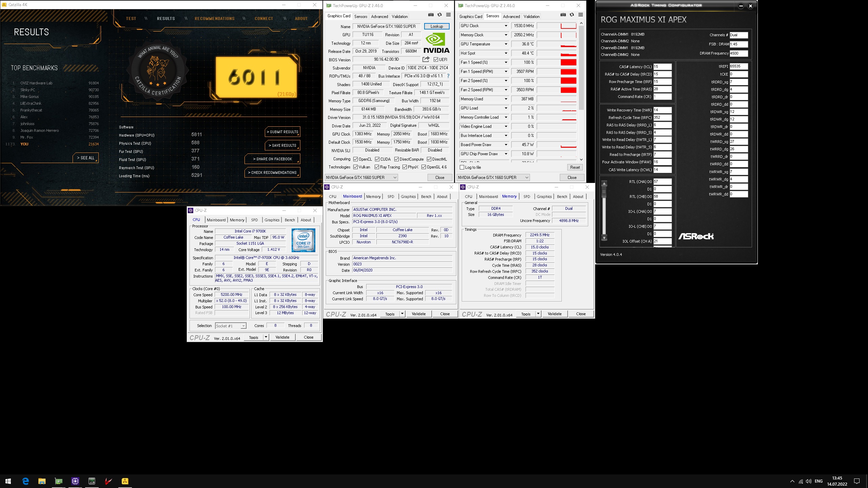This screenshot has height=488, width=868.
Task: Open GPU selector dropdown in Sensors window
Action: 493,178
